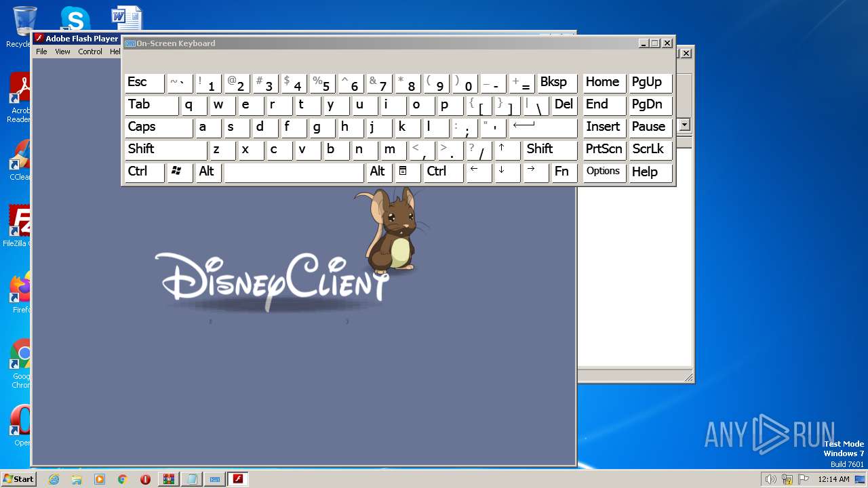
Task: Click the PgUp key
Action: (x=650, y=83)
